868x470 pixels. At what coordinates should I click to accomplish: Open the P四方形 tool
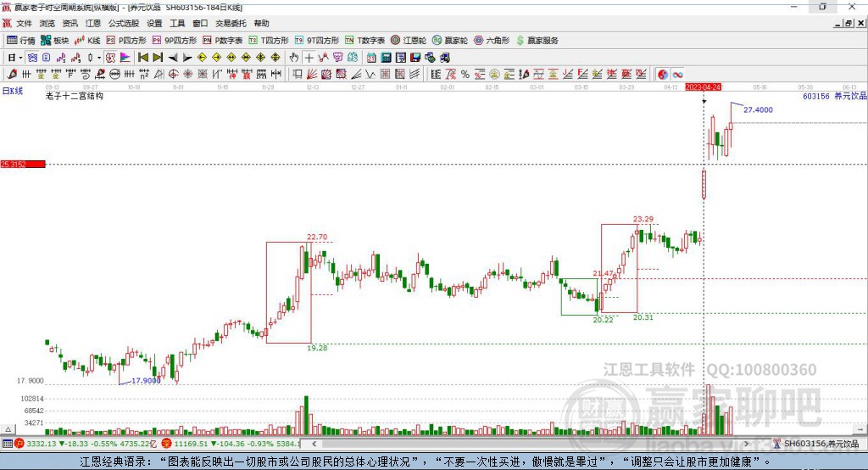tap(126, 41)
